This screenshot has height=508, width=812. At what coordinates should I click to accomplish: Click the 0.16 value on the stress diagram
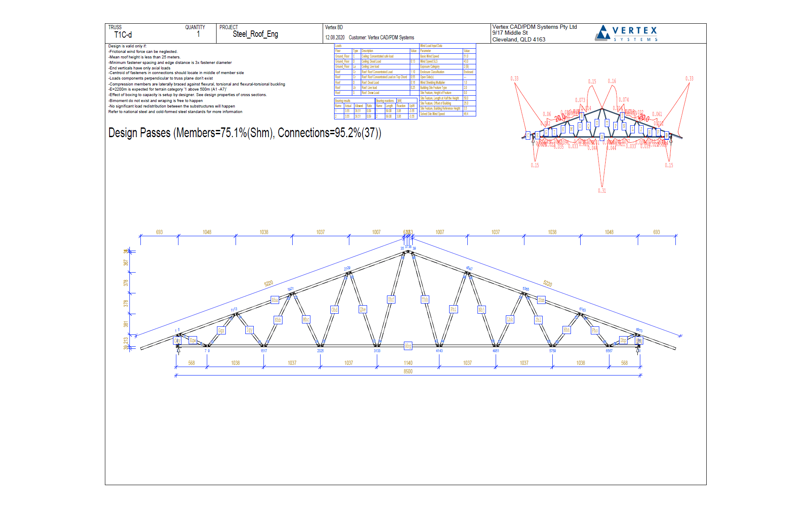tap(612, 81)
